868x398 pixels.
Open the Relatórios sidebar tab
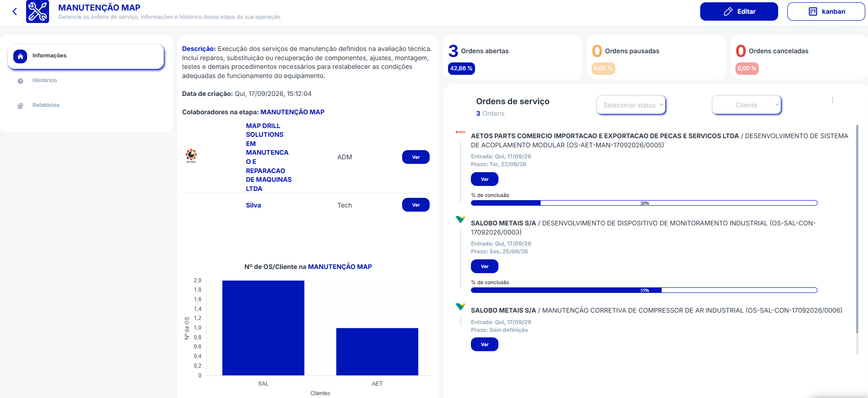tap(46, 105)
